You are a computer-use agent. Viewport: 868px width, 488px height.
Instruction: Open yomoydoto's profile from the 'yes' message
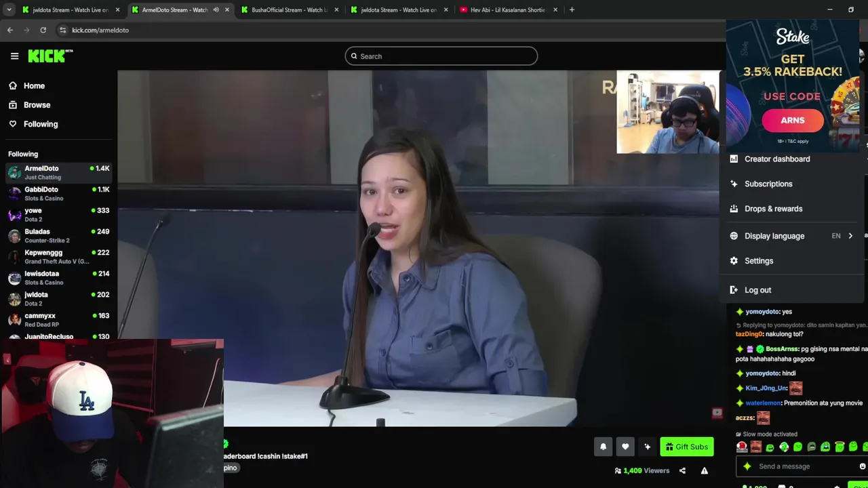pos(762,312)
